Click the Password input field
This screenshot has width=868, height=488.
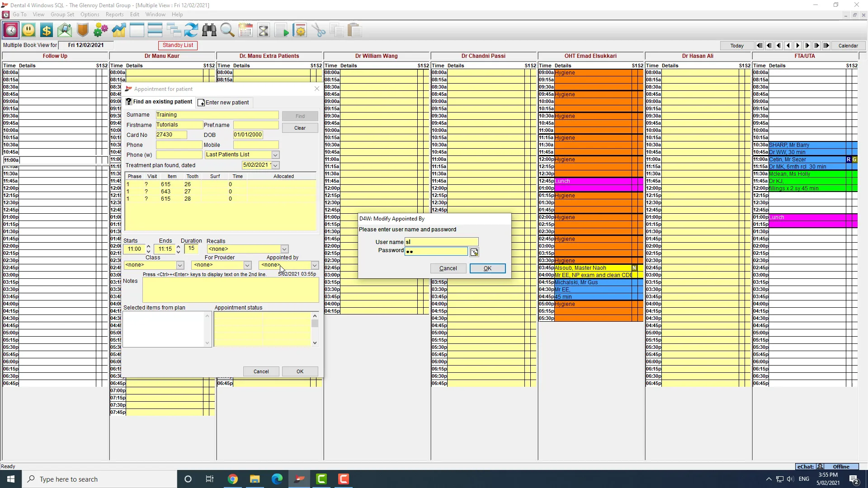pos(436,252)
